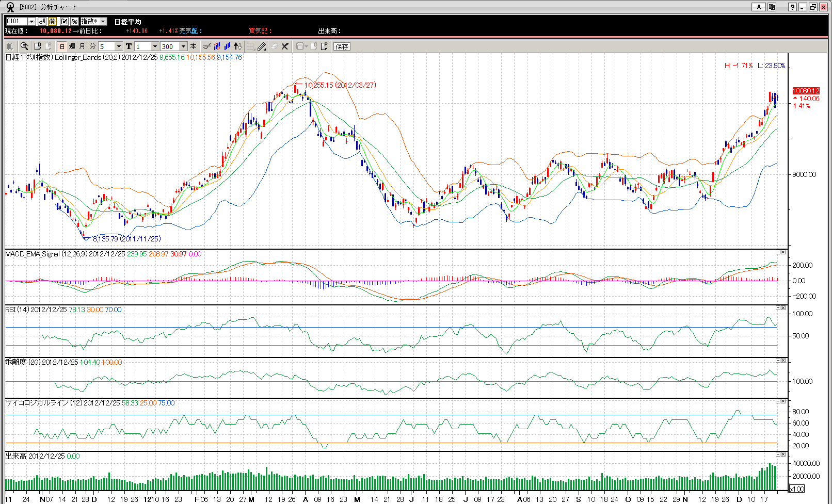Switch chart to weekly (週) period

tap(72, 46)
